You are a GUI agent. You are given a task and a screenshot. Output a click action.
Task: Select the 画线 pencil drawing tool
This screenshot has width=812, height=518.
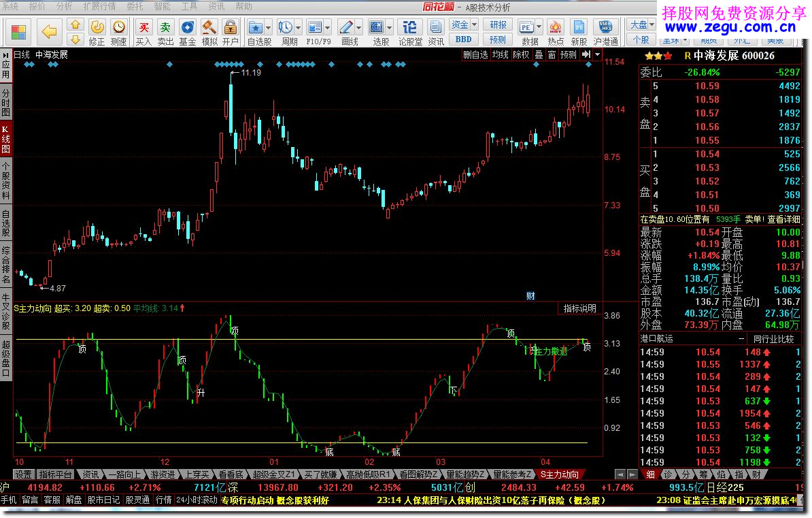pos(346,27)
